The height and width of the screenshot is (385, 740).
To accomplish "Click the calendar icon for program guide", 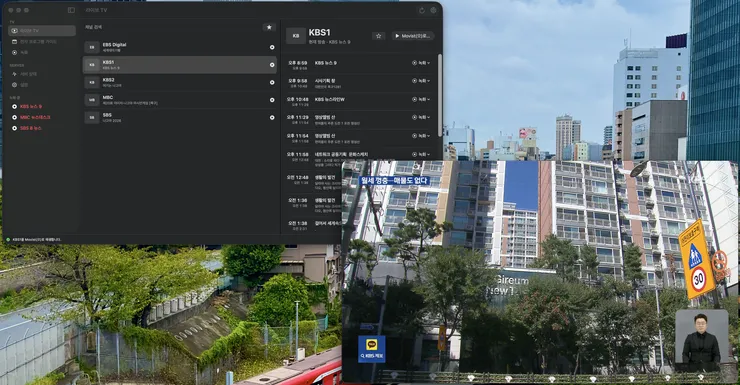I will pos(15,42).
